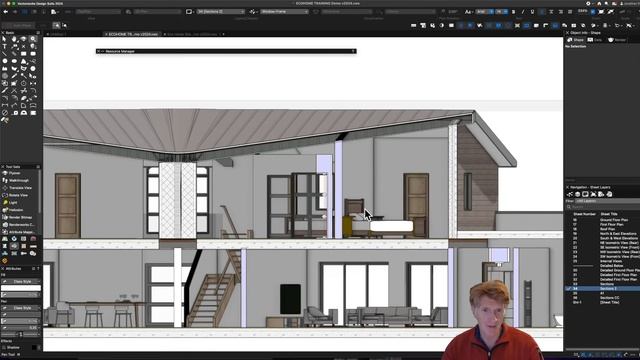
Task: Toggle underline text formatting
Action: click(532, 12)
